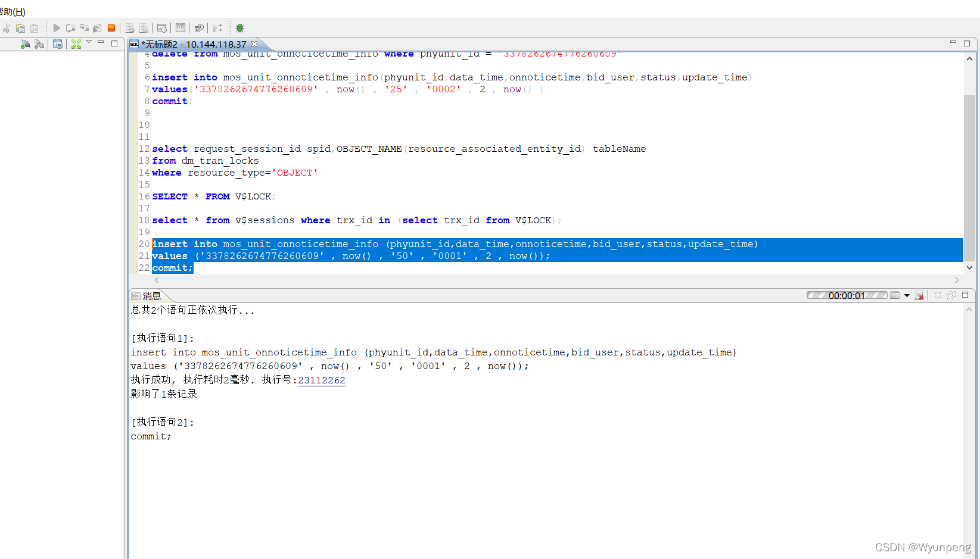Click the Copy icon in toolbar
The height and width of the screenshot is (559, 980).
point(20,28)
